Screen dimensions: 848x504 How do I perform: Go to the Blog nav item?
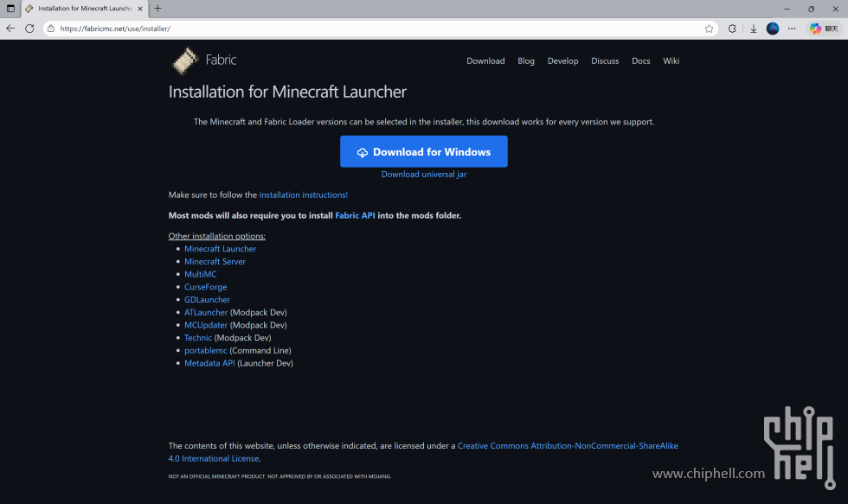click(x=526, y=61)
